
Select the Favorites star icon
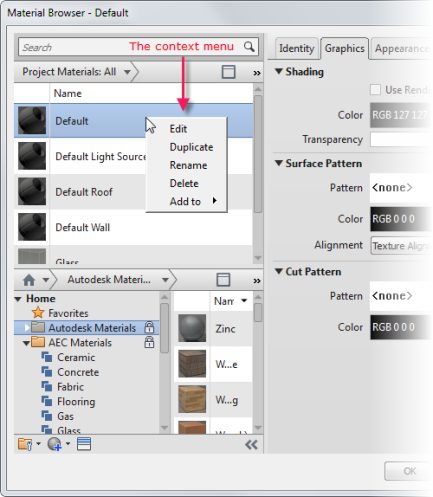click(x=38, y=313)
